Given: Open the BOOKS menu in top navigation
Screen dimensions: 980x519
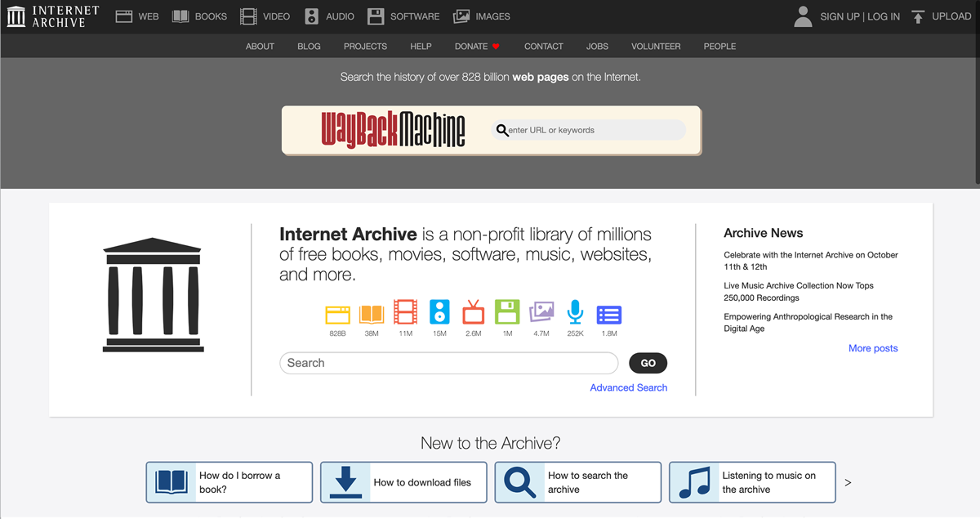Looking at the screenshot, I should point(199,16).
